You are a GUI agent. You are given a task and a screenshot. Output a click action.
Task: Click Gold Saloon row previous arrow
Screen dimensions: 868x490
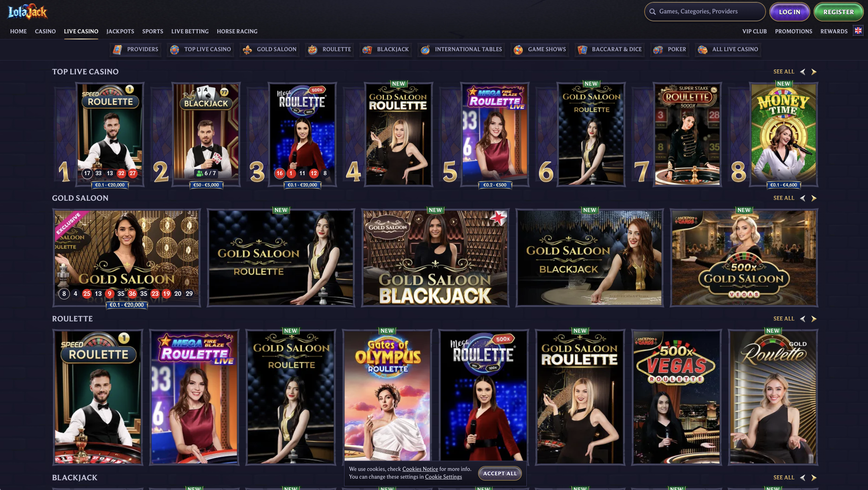point(803,198)
